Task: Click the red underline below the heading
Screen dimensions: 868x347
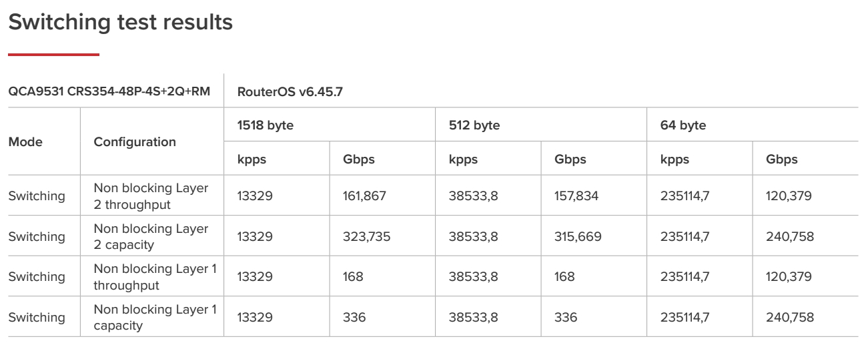Action: click(x=53, y=55)
